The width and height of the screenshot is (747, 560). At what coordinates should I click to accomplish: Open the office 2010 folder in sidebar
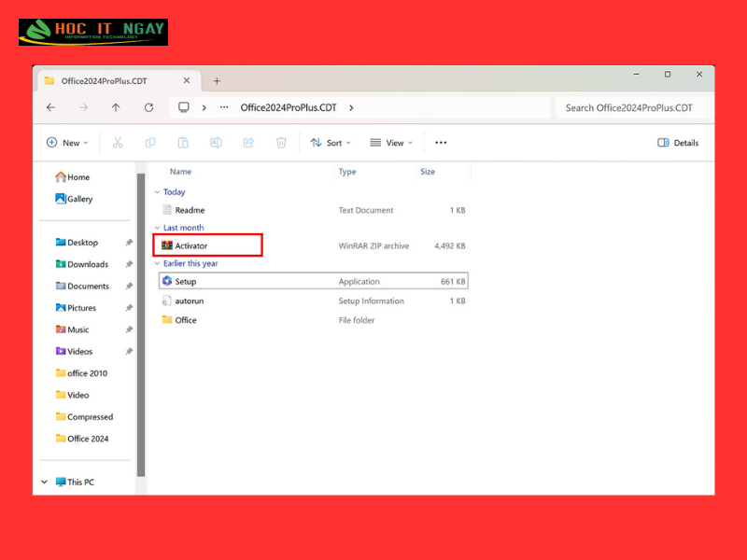[81, 373]
